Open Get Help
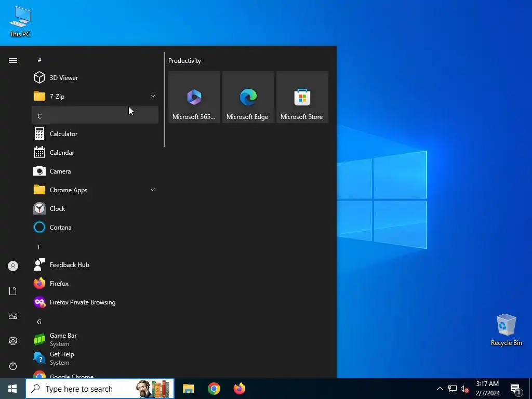 pyautogui.click(x=95, y=358)
